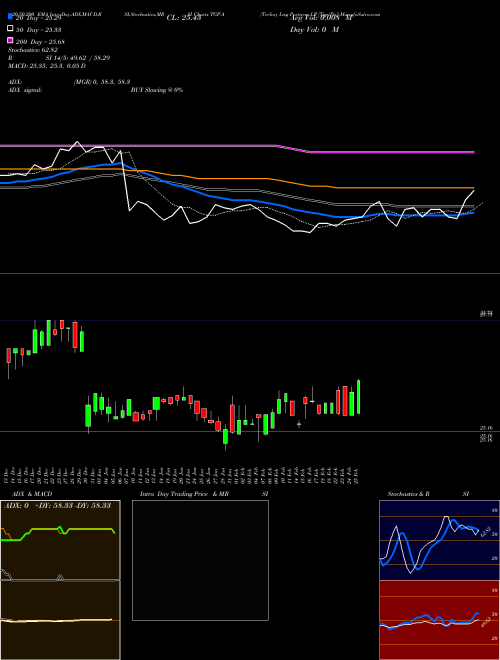Click the '(MGR) 0, 58.3, 58.3' ADX values

click(101, 82)
